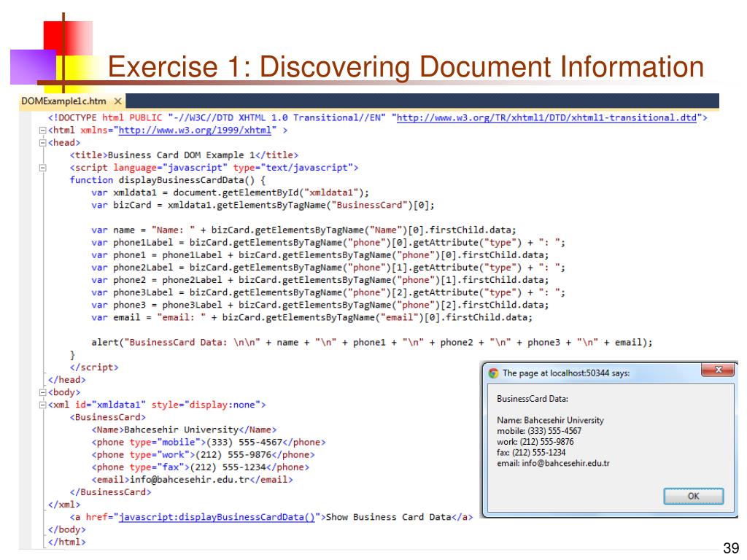Click the 'var xmldata1' declaration line
The width and height of the screenshot is (747, 560).
(x=230, y=192)
